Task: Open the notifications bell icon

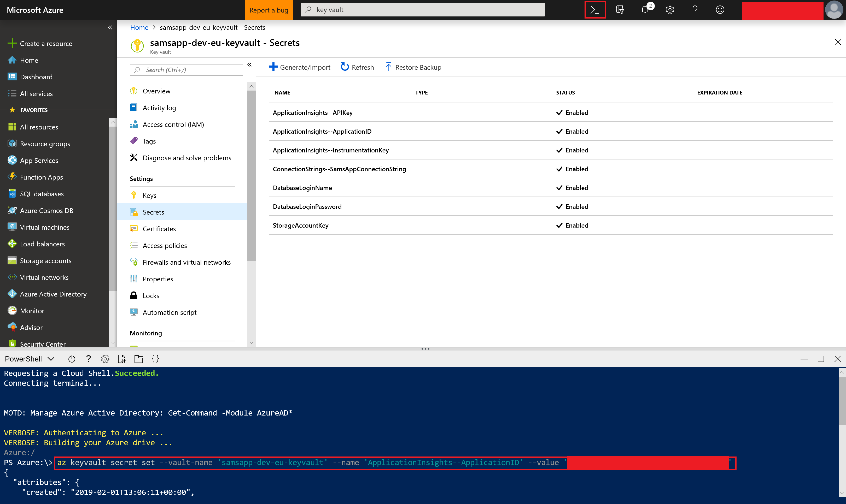Action: click(645, 10)
